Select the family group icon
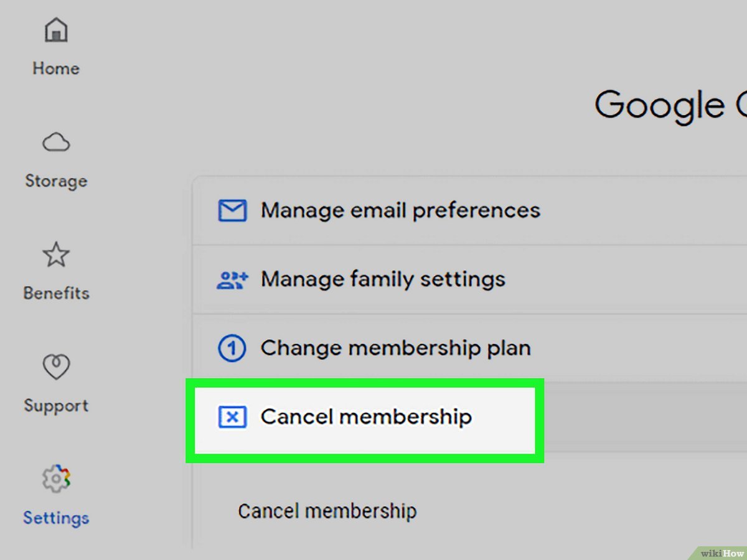 tap(231, 279)
